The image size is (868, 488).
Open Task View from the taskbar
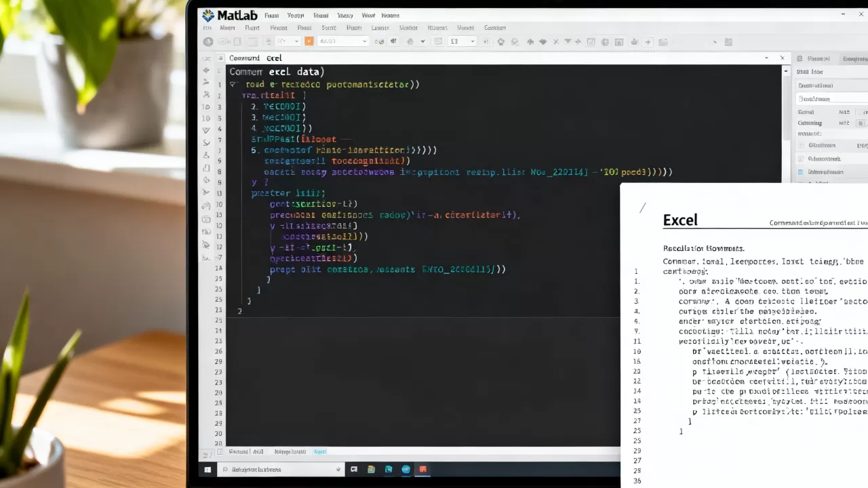pos(354,469)
